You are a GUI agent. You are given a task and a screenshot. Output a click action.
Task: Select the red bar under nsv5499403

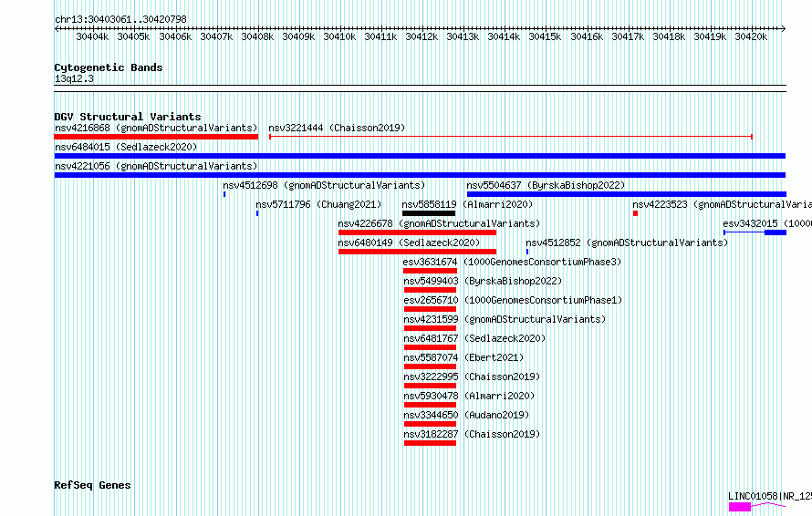430,290
